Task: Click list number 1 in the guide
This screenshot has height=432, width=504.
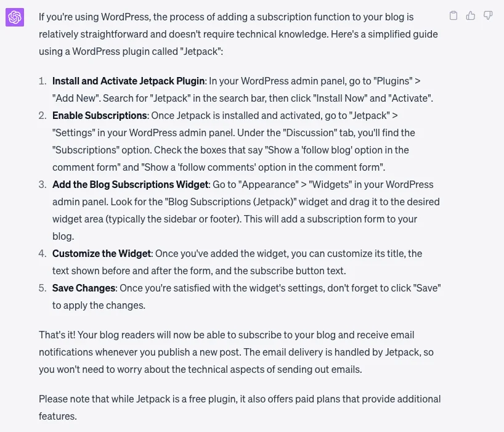Action: 43,81
